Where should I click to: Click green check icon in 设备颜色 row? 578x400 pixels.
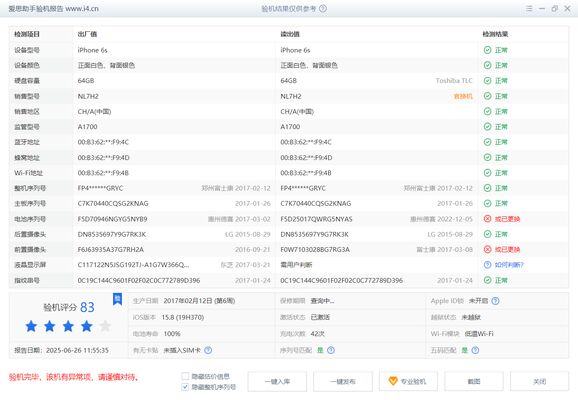click(x=487, y=65)
